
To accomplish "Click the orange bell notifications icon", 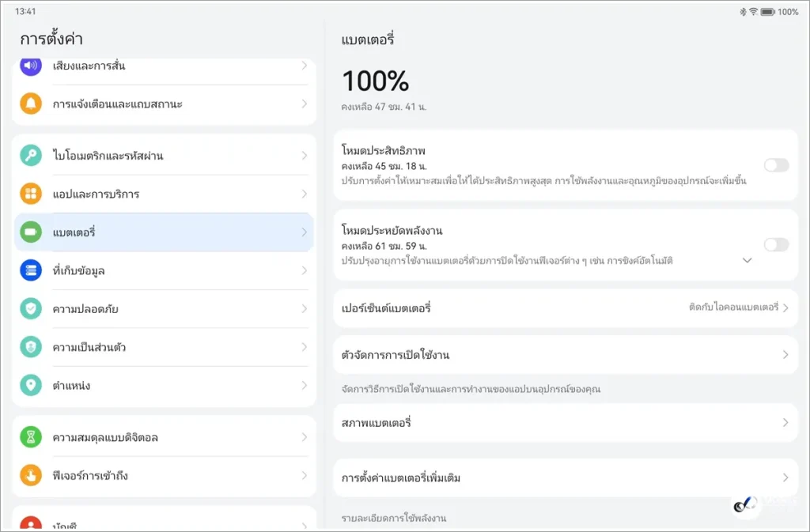I will (x=31, y=104).
